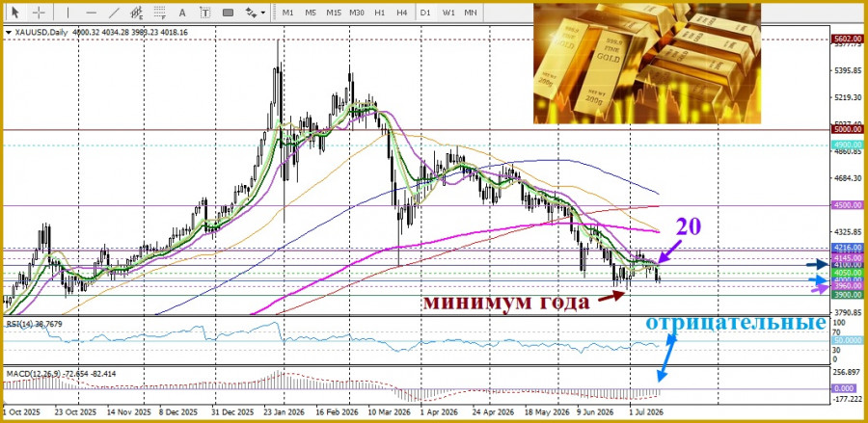Click the 4050.00 price level label

(848, 273)
